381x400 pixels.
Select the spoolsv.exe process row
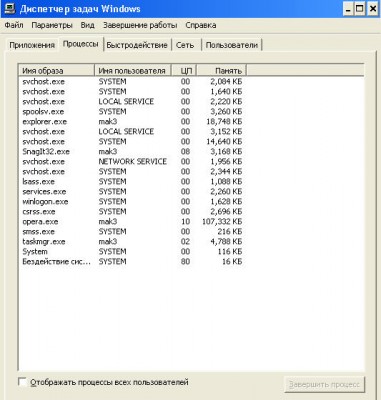132,112
